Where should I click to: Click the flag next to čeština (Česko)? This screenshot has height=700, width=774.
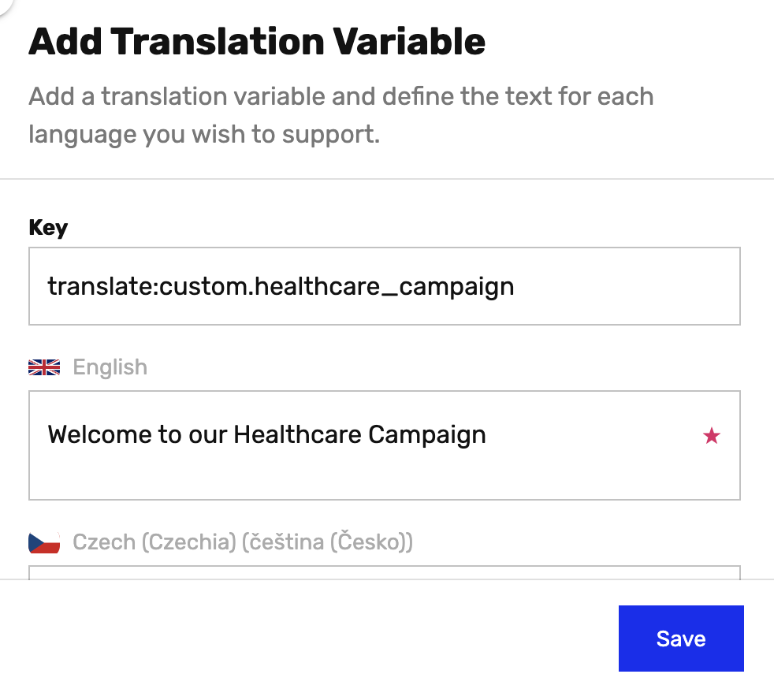point(43,542)
